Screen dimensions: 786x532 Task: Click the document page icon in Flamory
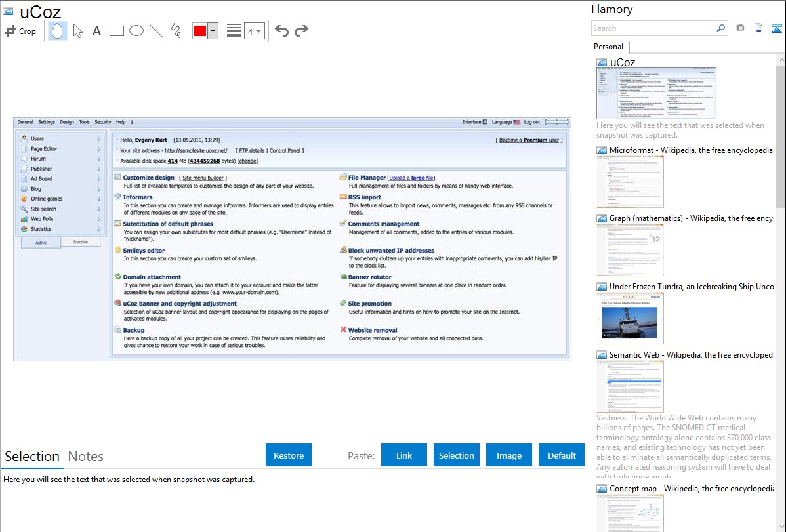tap(758, 28)
